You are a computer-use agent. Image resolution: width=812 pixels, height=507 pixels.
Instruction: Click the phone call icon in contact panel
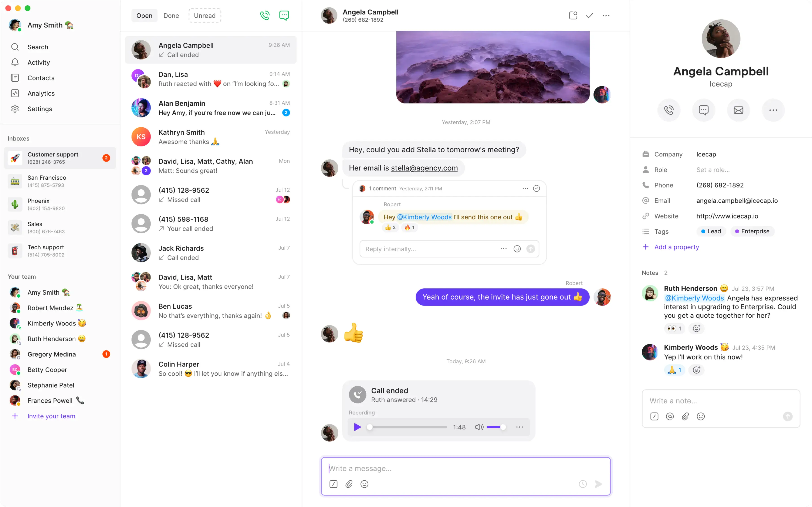coord(669,110)
